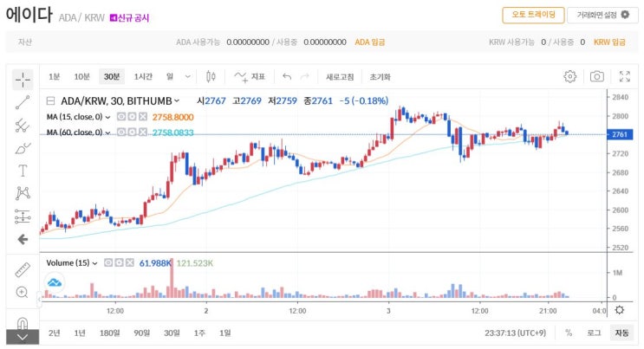Select the 일 (daily) interval
The width and height of the screenshot is (644, 349).
point(170,77)
